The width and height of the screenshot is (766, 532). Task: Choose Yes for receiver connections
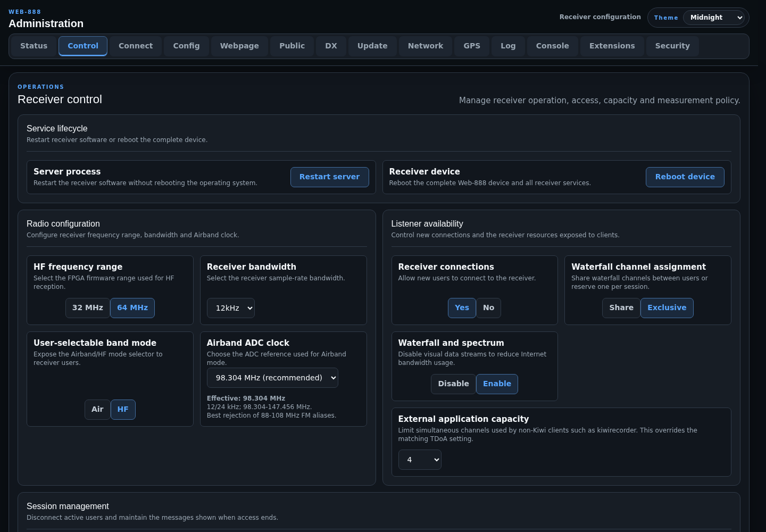click(x=462, y=308)
